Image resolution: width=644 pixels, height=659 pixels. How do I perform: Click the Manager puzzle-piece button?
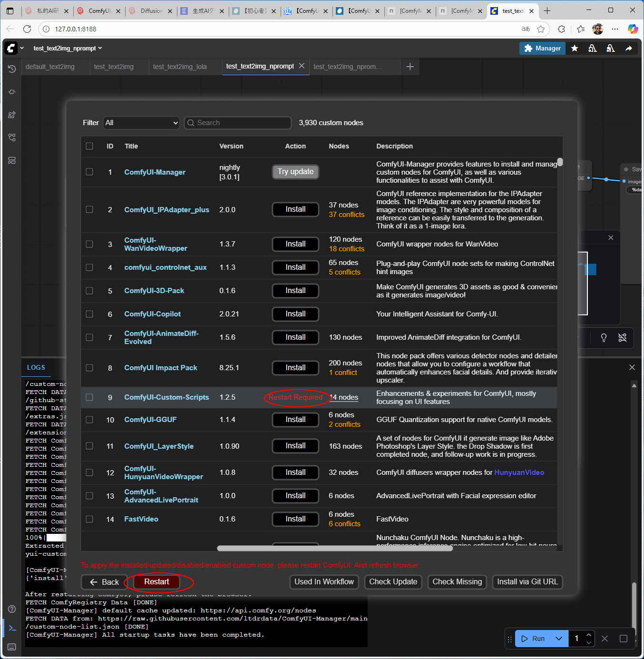click(x=542, y=48)
